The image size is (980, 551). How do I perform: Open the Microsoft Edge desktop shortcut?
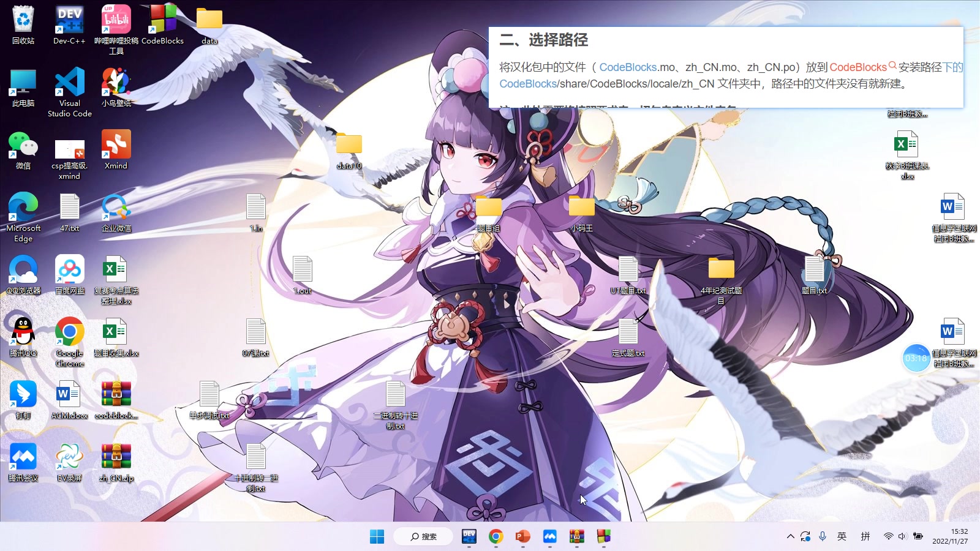tap(23, 217)
